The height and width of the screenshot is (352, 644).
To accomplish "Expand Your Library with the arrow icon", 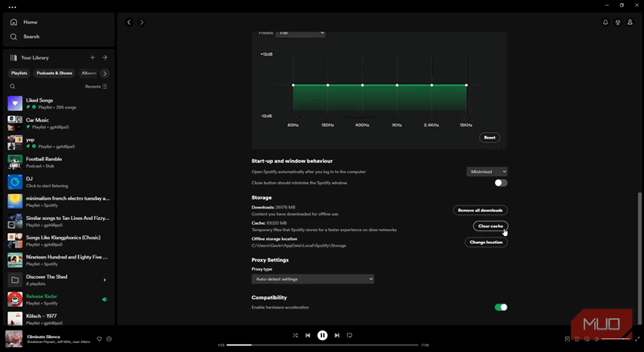I will [x=105, y=58].
